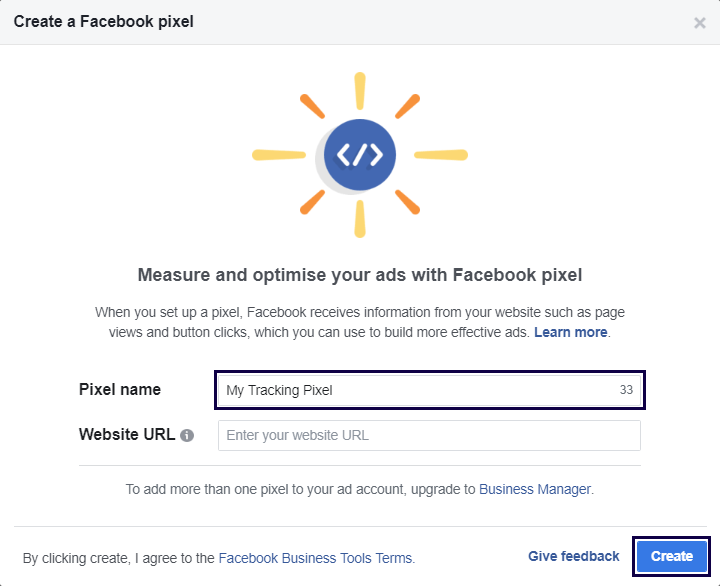This screenshot has width=720, height=586.
Task: Click the yellow ray directly above pixel icon
Action: click(x=360, y=91)
